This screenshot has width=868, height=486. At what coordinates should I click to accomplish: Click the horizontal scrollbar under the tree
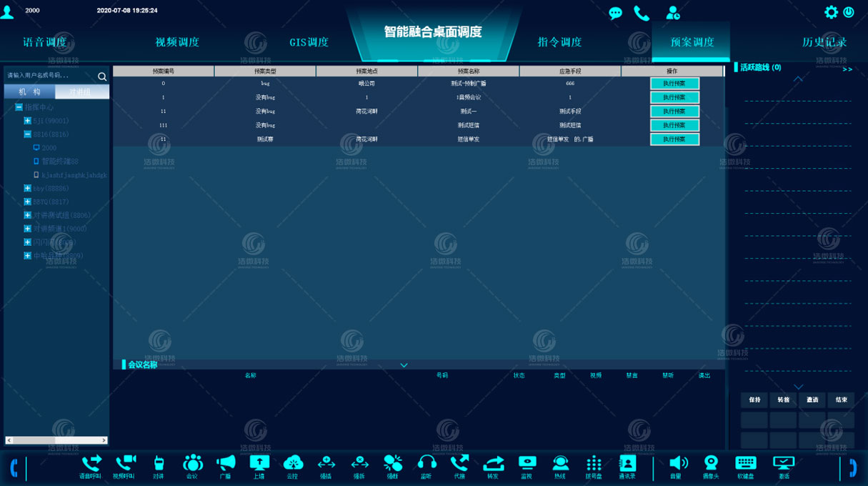(x=56, y=440)
